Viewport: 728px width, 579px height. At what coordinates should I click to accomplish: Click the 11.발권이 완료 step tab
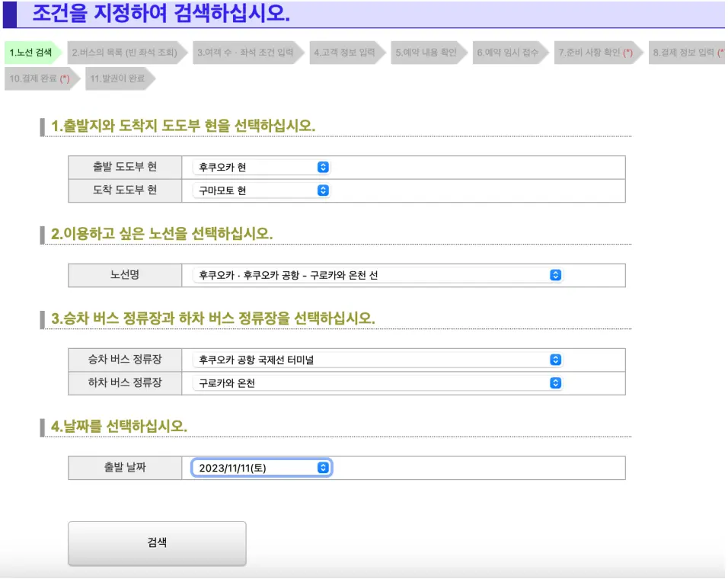[x=118, y=78]
